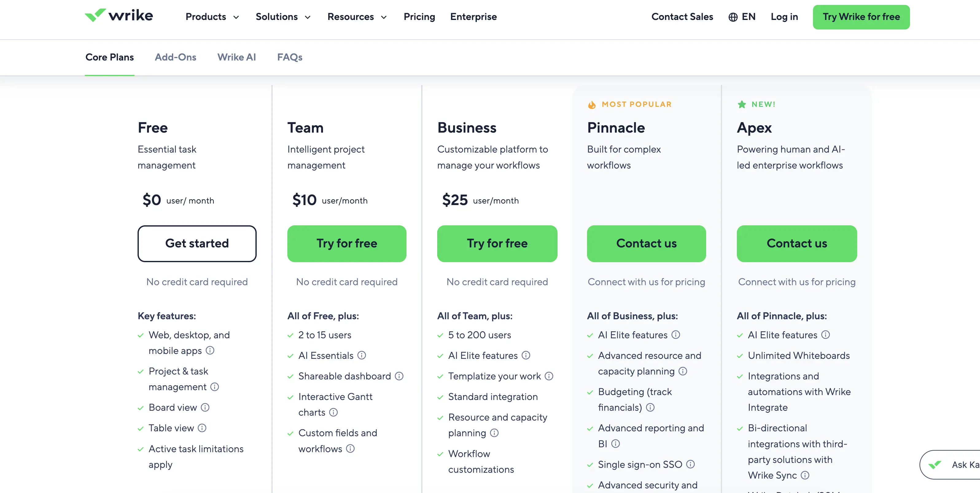Click info icon beside Templatize your work
The width and height of the screenshot is (980, 493).
tap(549, 376)
